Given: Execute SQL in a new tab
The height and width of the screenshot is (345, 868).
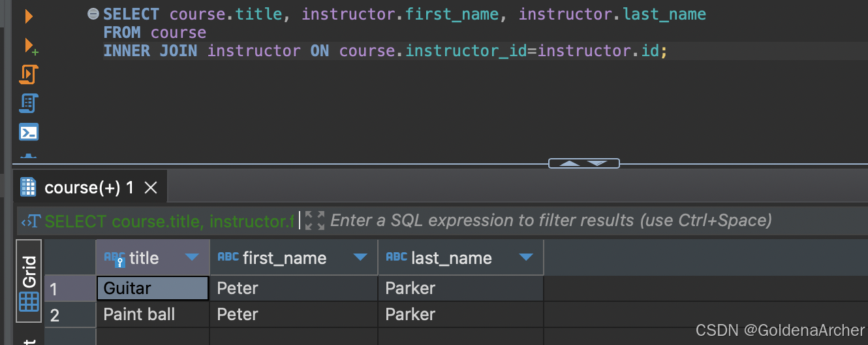Looking at the screenshot, I should [x=30, y=46].
